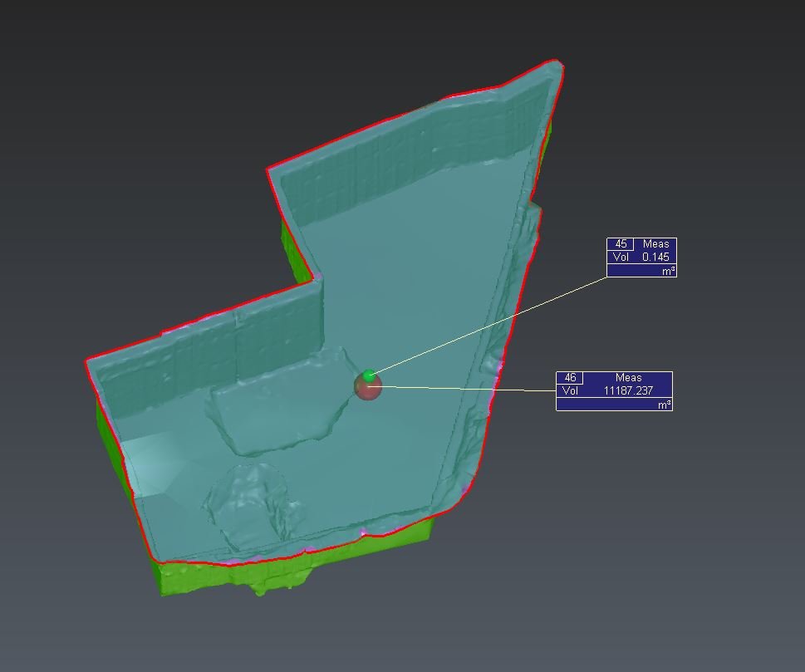Click the m³ unit under 0.145
Viewport: 805px width, 672px height.
[669, 271]
